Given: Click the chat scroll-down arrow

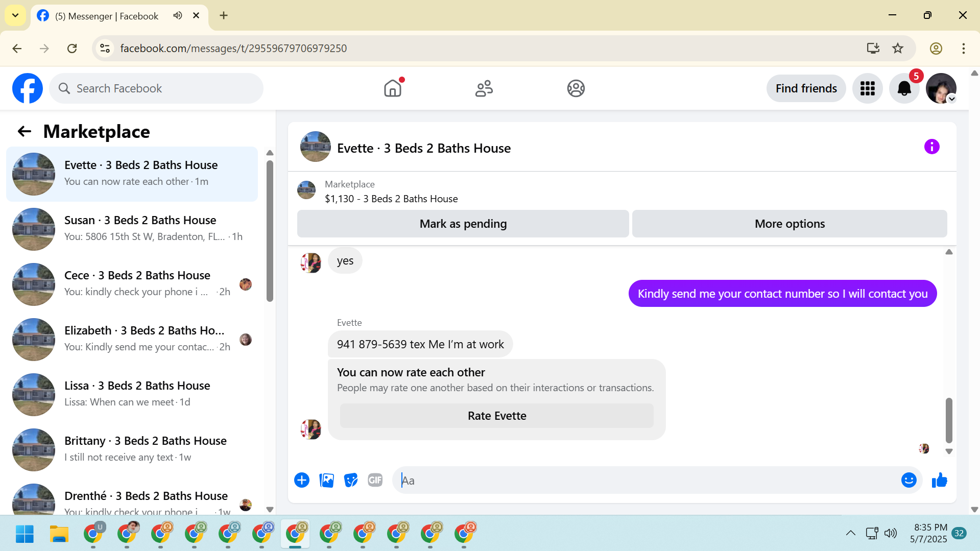Looking at the screenshot, I should [949, 451].
